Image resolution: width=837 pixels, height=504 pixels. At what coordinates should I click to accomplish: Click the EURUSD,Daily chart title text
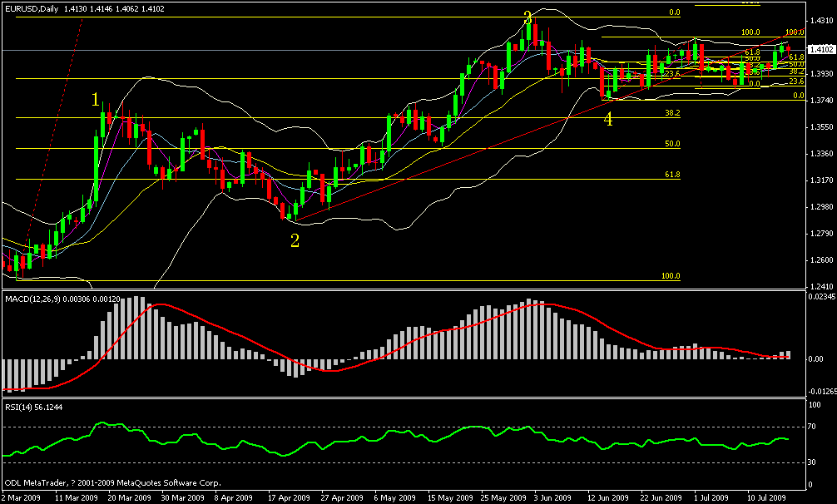(32, 8)
